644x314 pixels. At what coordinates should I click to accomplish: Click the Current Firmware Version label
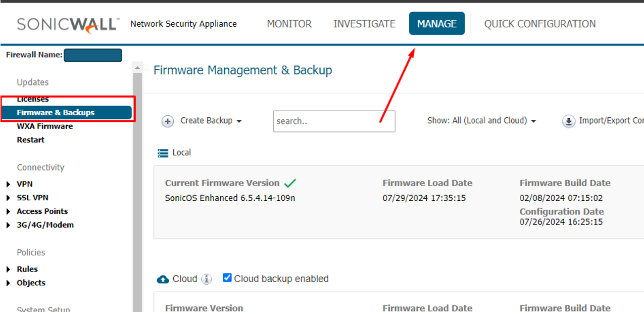[222, 183]
